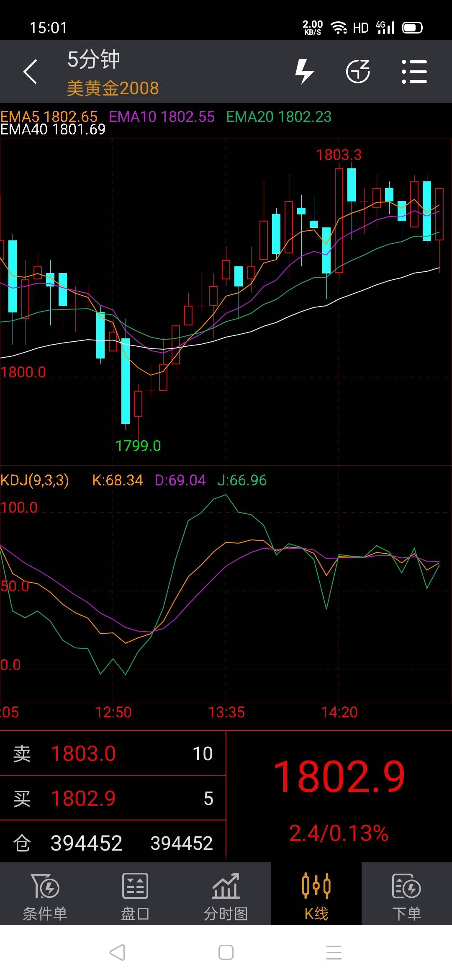Tap the Android recent apps button
Viewport: 452px width, 980px height.
pos(334,952)
